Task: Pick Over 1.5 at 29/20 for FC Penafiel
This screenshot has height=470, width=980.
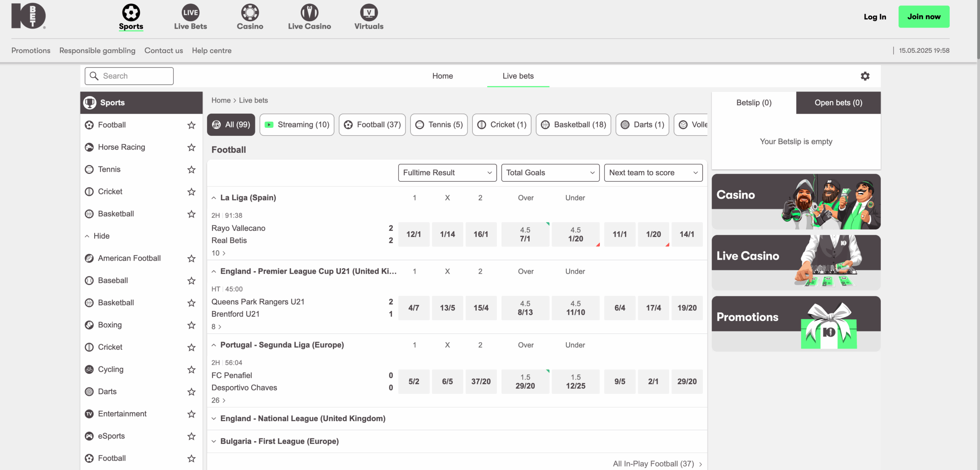Action: click(x=525, y=382)
